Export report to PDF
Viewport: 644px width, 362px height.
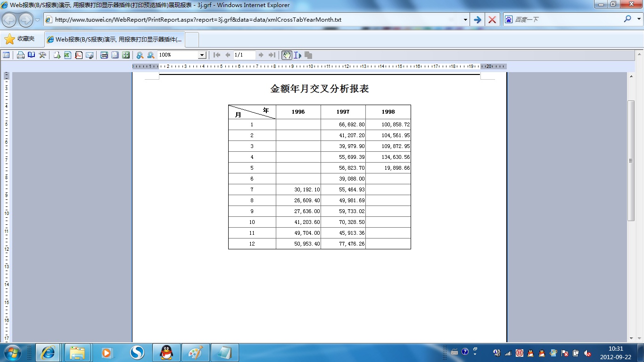pyautogui.click(x=79, y=55)
